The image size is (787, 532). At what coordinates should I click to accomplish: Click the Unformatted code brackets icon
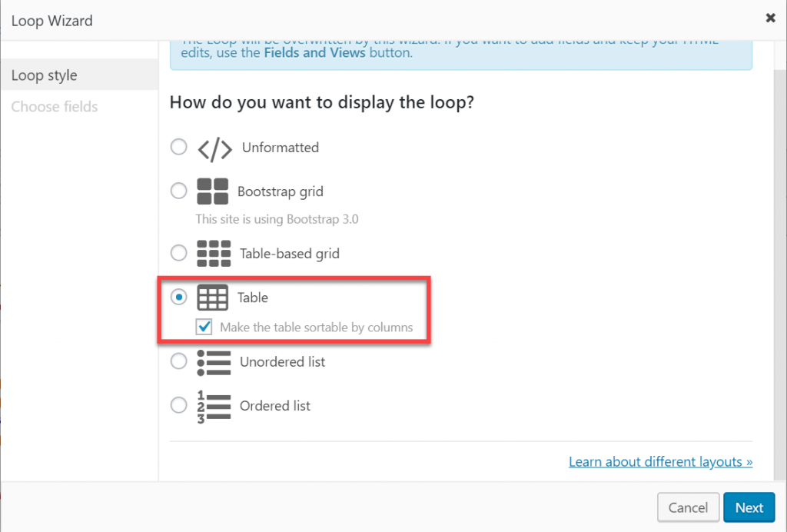point(214,148)
